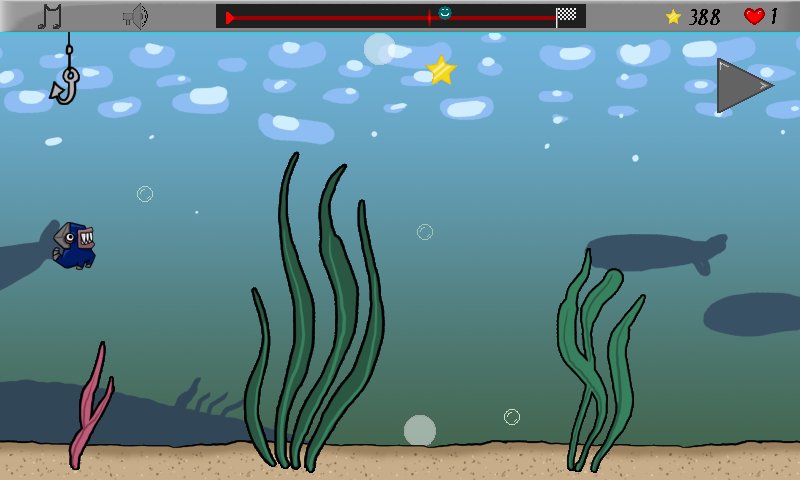Viewport: 800px width, 480px height.
Task: Click the pink coral on the seabed
Action: (88, 410)
